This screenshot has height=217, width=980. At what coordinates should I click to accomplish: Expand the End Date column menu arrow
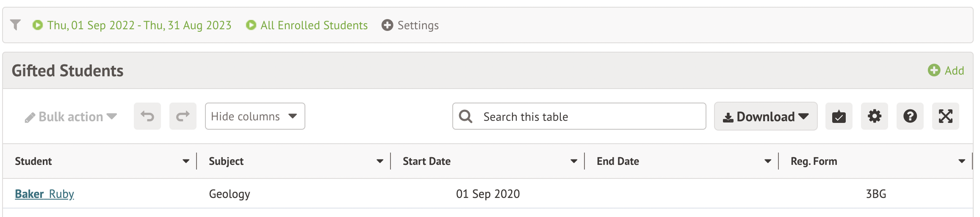tap(768, 161)
